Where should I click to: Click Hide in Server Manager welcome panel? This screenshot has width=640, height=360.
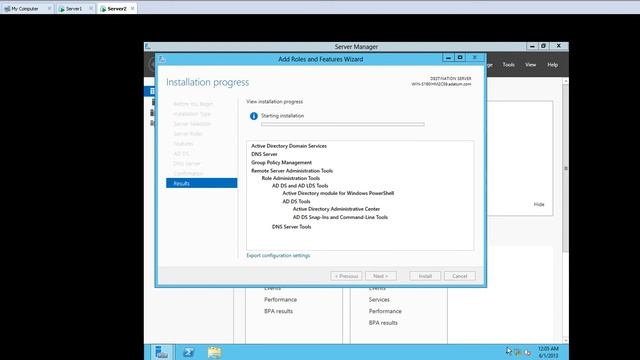point(539,204)
